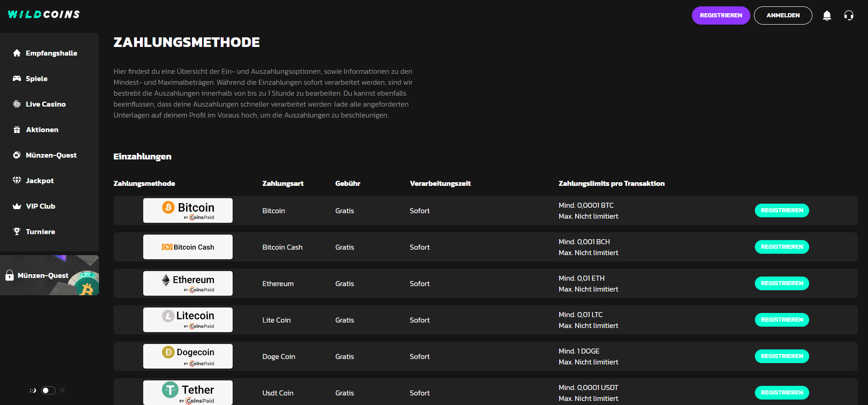This screenshot has height=405, width=868.
Task: Open notifications bell icon
Action: 827,16
